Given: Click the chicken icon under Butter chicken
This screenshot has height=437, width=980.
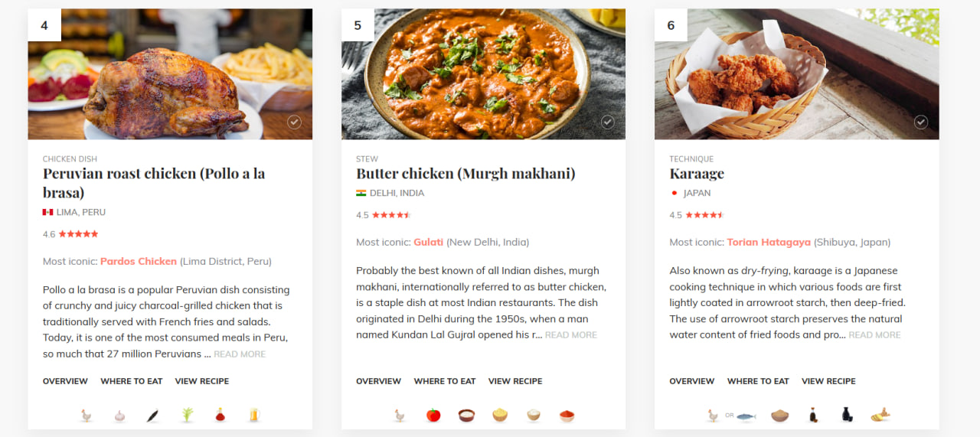Looking at the screenshot, I should 399,416.
